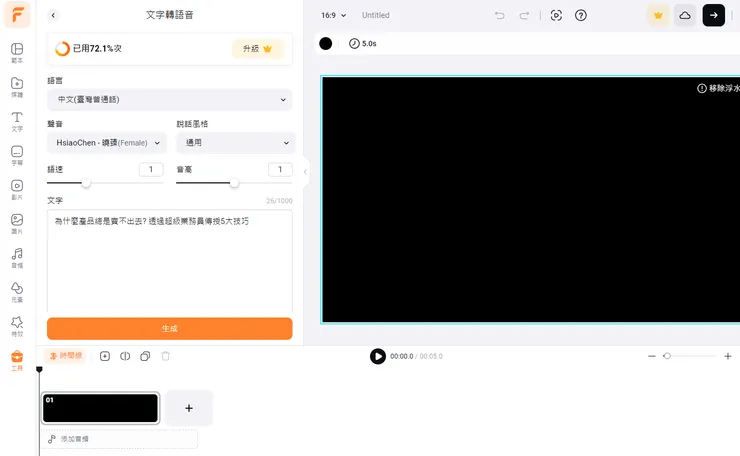Click the screen record icon

[x=556, y=16]
